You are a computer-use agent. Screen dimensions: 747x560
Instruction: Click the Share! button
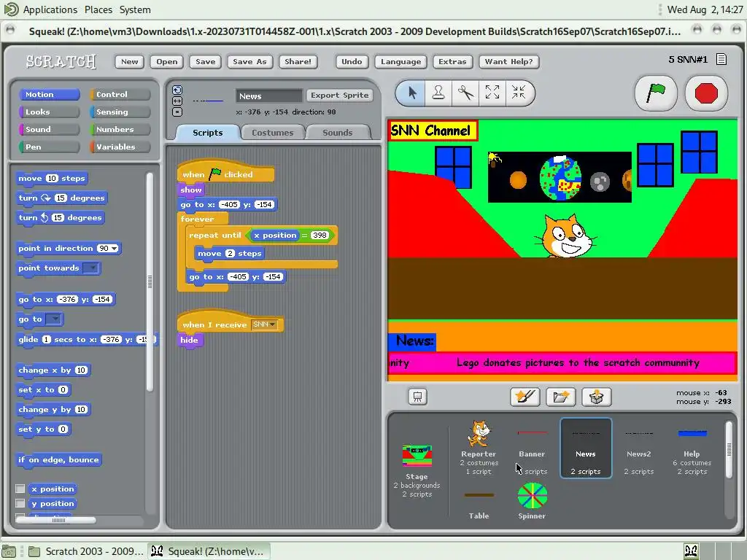(298, 61)
